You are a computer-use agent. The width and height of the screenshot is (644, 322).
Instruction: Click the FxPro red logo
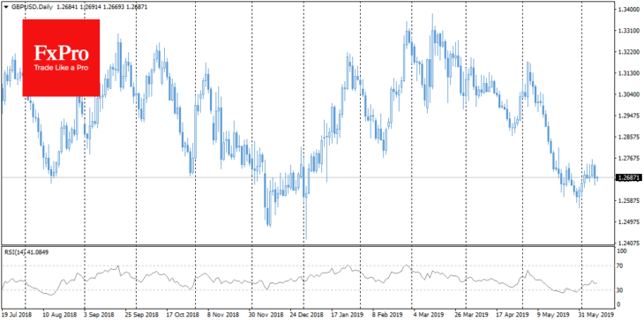coord(61,58)
